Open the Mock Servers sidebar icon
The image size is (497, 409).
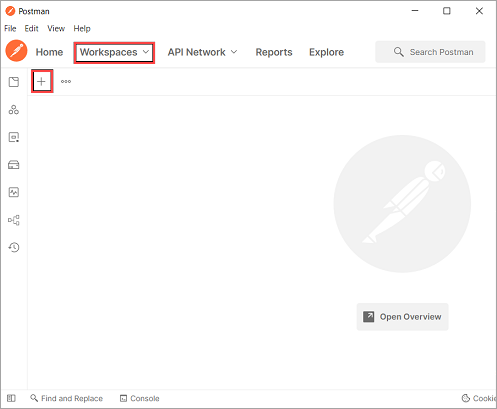(14, 165)
